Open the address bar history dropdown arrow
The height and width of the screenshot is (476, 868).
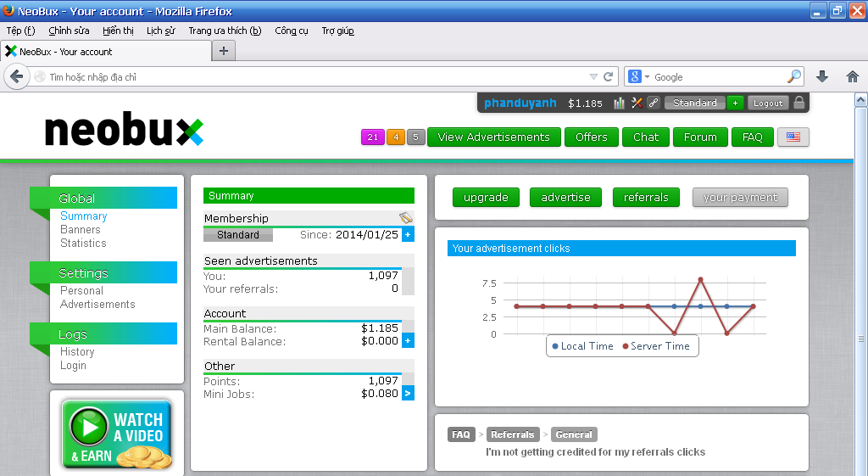(x=593, y=76)
